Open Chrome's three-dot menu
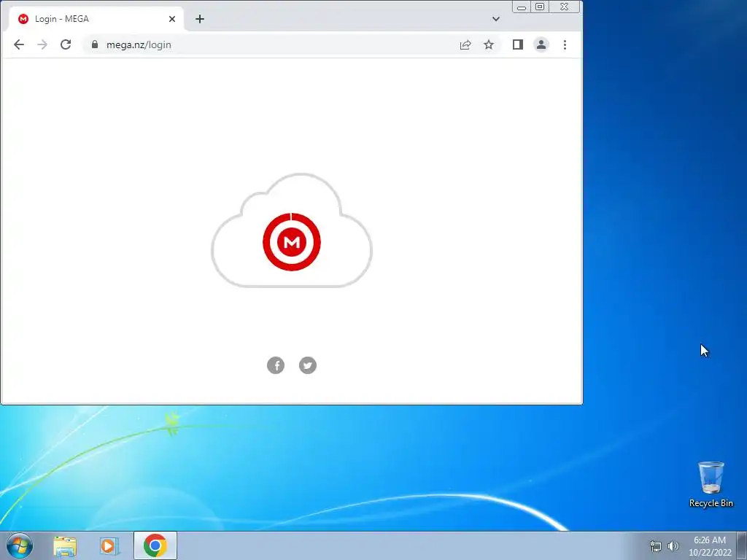747x560 pixels. tap(565, 44)
